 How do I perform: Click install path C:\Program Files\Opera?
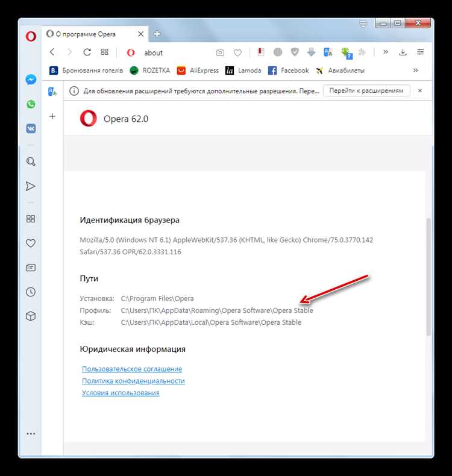pyautogui.click(x=157, y=298)
